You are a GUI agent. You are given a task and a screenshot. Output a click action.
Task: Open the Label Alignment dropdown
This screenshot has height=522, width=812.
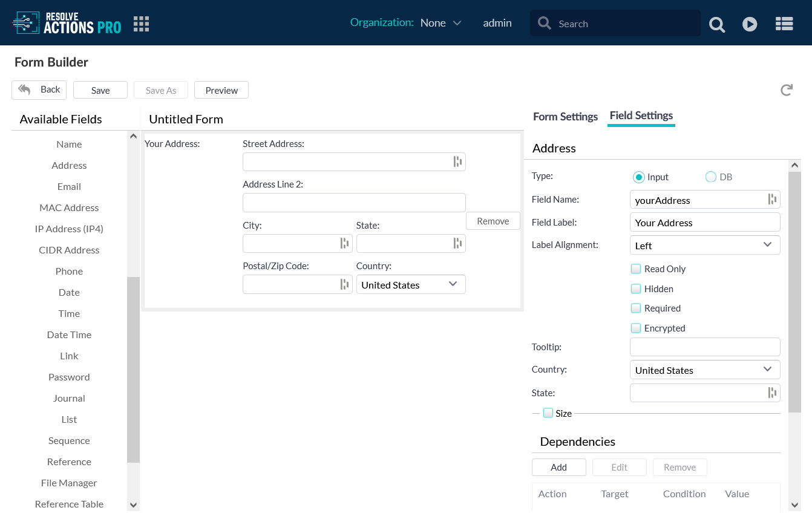(704, 245)
